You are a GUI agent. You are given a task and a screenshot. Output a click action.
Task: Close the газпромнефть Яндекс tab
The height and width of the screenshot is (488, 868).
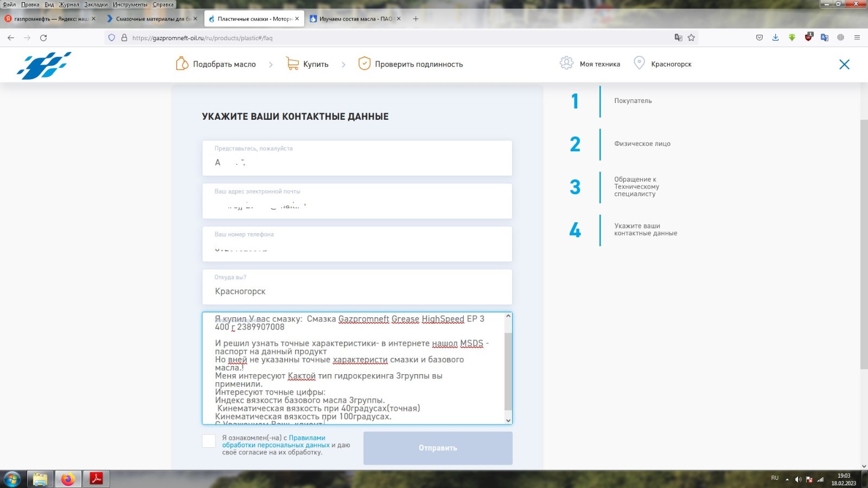tap(93, 18)
